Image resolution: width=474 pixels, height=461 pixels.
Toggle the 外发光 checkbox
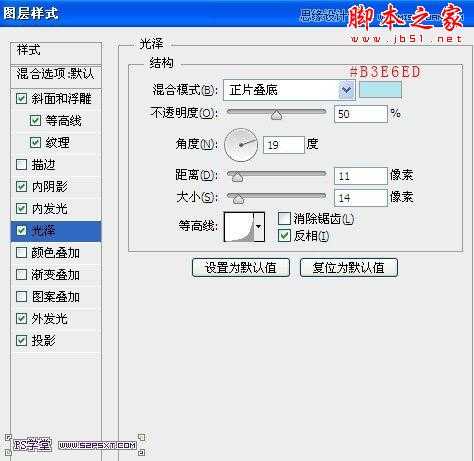(x=21, y=319)
